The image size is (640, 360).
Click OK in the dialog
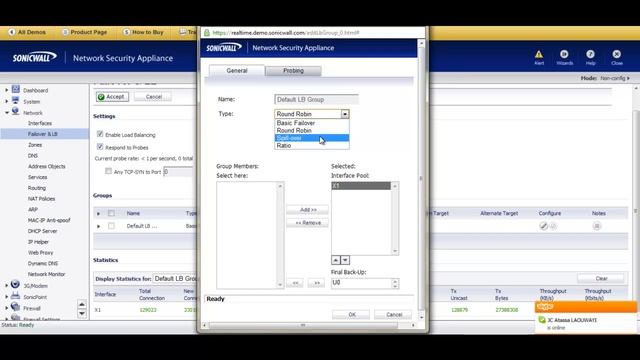click(x=351, y=314)
